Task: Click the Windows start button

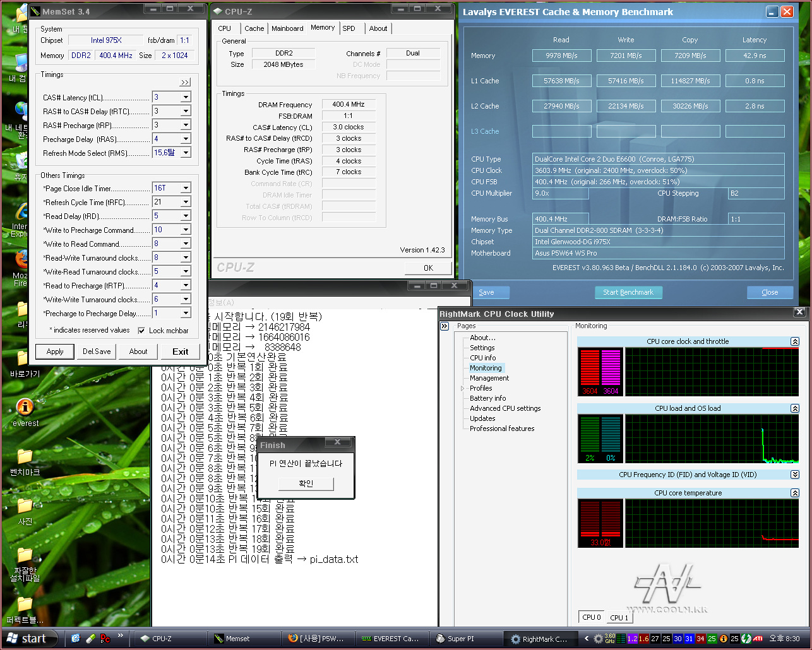Action: click(30, 639)
